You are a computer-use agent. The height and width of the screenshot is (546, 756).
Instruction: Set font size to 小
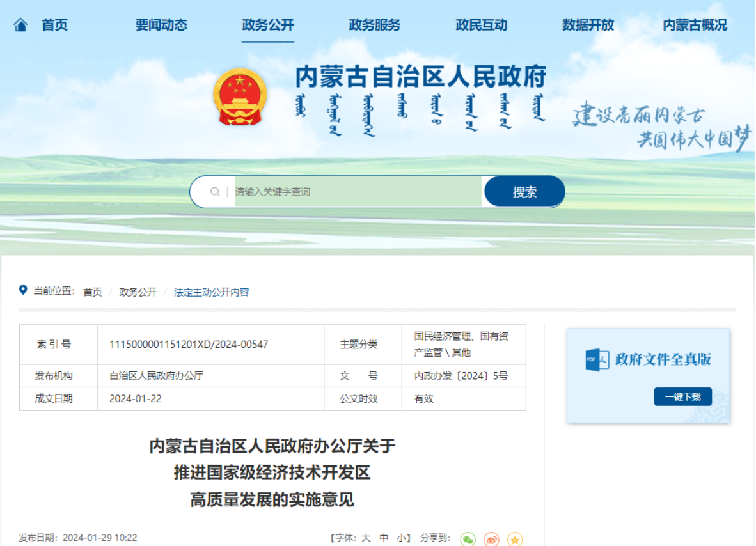pos(401,538)
